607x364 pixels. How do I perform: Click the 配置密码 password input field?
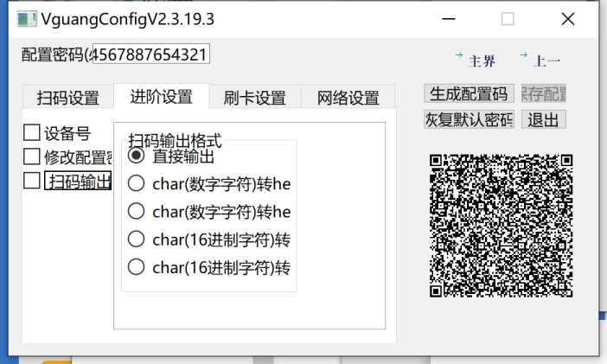click(x=151, y=54)
